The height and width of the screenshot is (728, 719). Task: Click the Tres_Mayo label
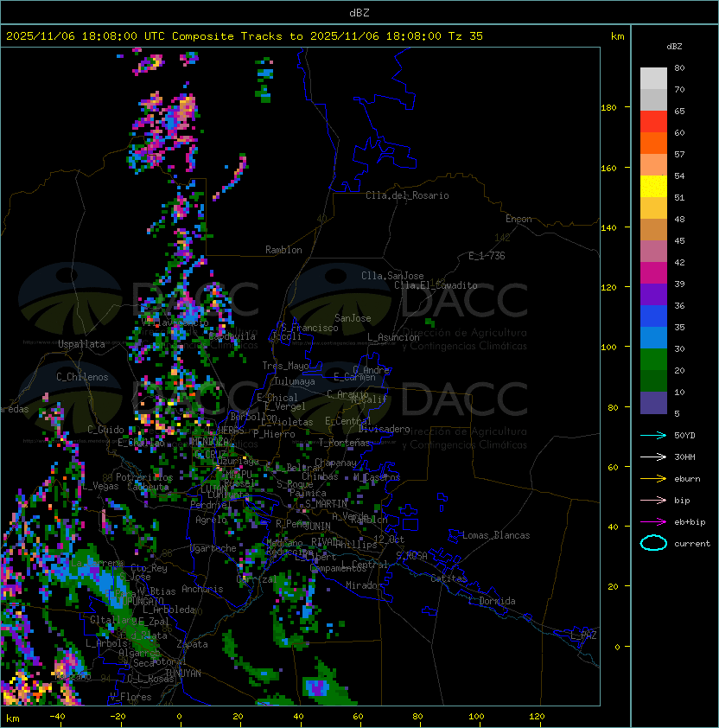click(x=285, y=366)
